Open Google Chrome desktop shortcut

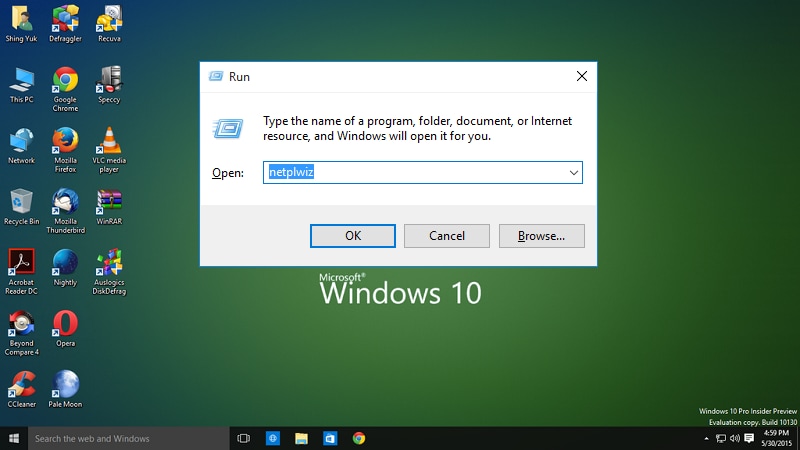pyautogui.click(x=65, y=89)
